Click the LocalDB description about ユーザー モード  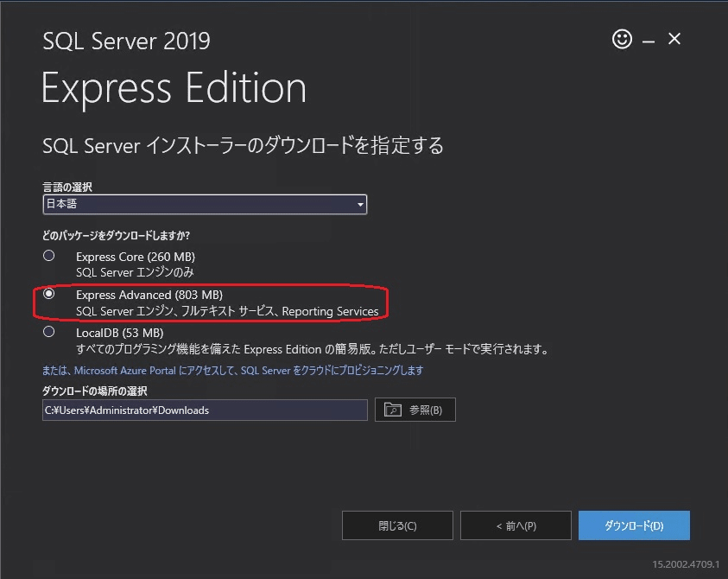tap(313, 349)
